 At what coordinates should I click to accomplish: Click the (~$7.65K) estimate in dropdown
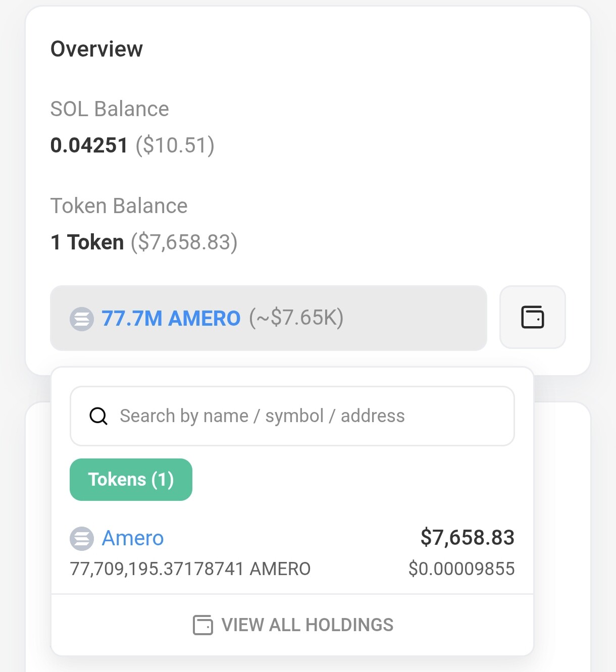(x=296, y=318)
